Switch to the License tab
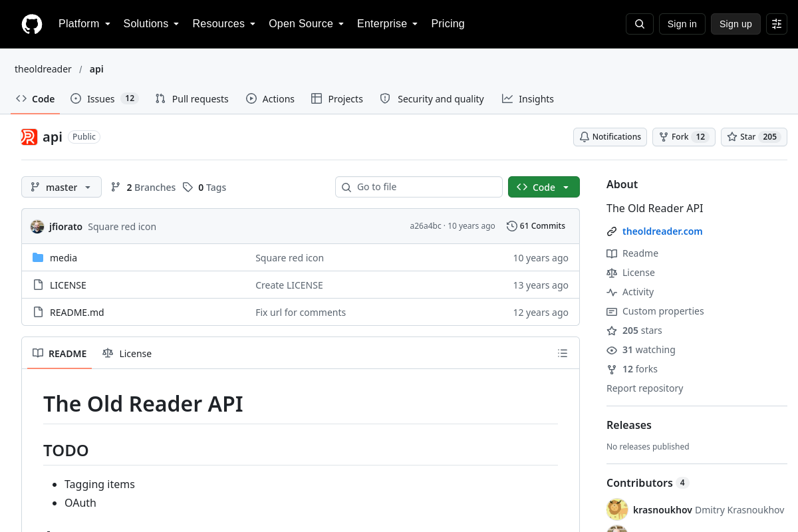Viewport: 798px width, 532px height. 127,353
